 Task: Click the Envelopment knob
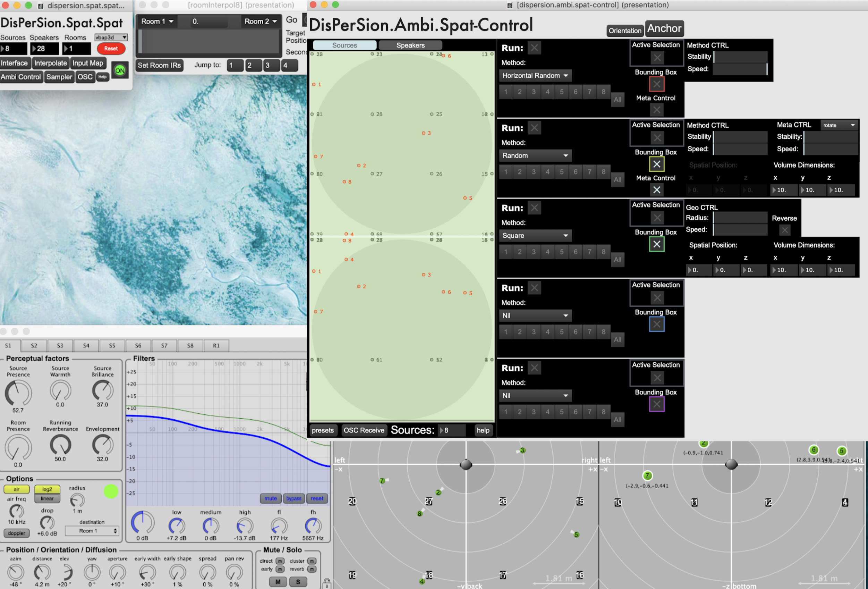tap(102, 445)
